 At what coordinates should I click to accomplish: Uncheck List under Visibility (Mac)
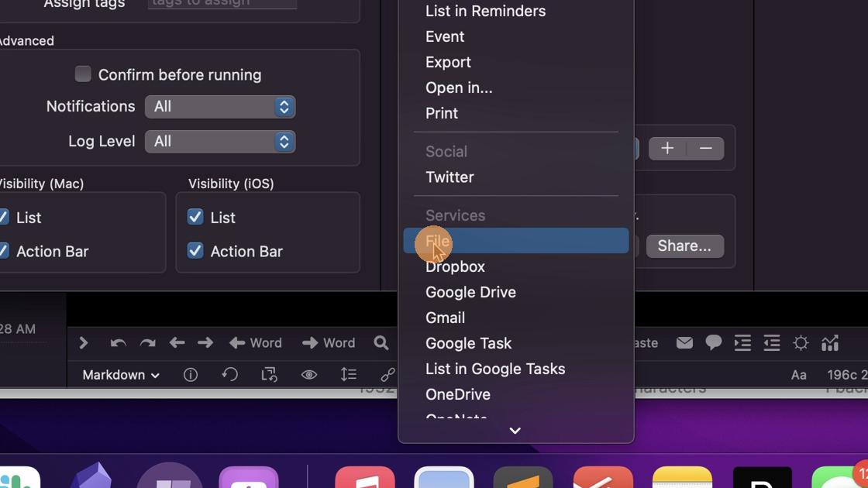[4, 217]
